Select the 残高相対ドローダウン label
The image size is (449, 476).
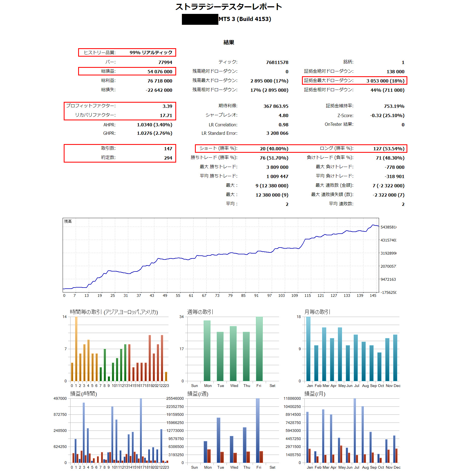[215, 90]
